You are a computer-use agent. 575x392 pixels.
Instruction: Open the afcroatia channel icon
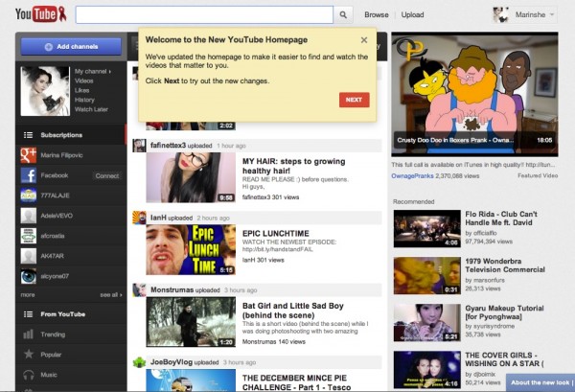(28, 236)
